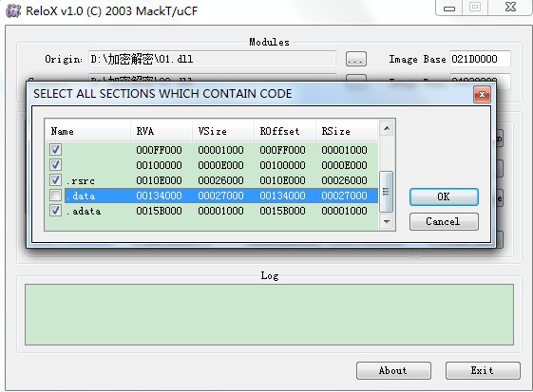
Task: Click the section list scrollbar thumb
Action: point(386,192)
